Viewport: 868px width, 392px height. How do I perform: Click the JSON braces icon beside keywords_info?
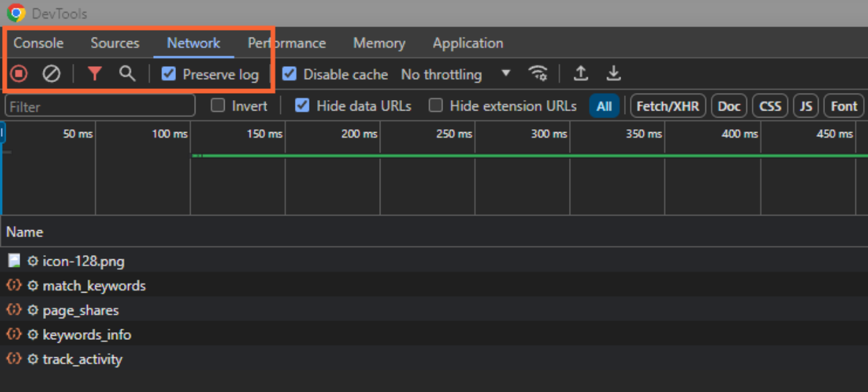(x=13, y=334)
